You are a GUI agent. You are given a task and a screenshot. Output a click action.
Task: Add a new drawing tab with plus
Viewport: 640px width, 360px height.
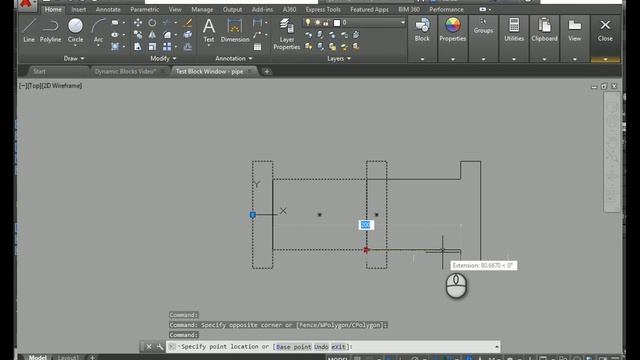point(267,71)
